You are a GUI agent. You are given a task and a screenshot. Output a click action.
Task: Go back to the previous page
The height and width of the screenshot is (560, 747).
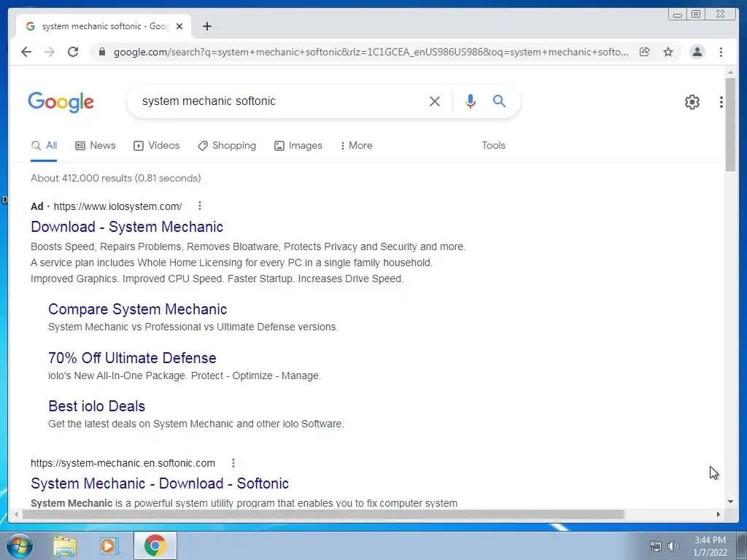point(26,52)
